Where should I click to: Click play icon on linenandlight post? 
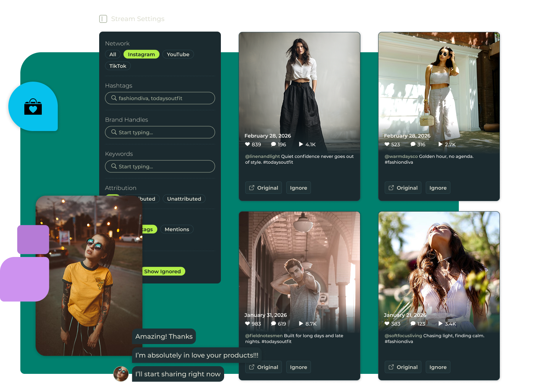tap(301, 144)
